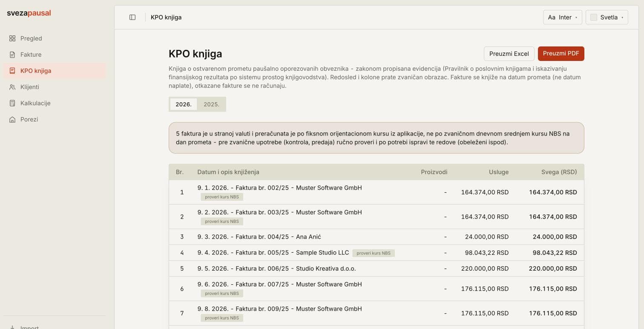
Task: Click "proveri kurs NBS" tag on Faktura 009/25
Action: pyautogui.click(x=222, y=318)
